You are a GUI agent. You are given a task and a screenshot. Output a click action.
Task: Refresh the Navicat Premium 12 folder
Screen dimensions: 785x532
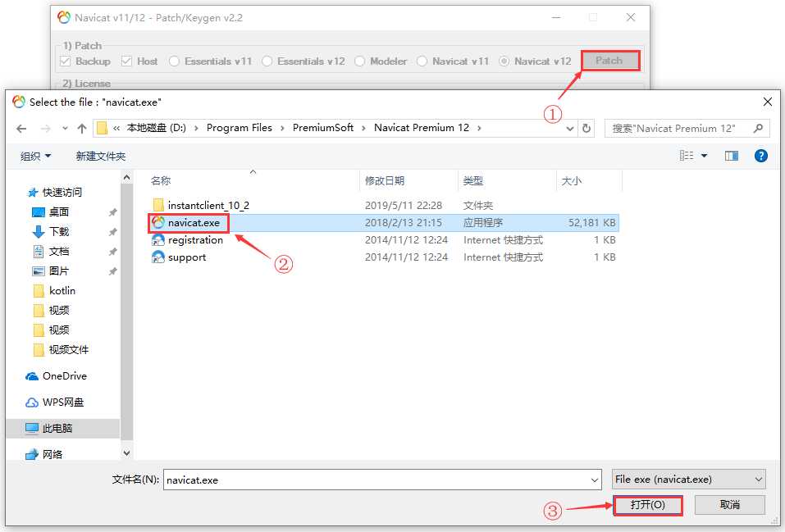coord(586,129)
